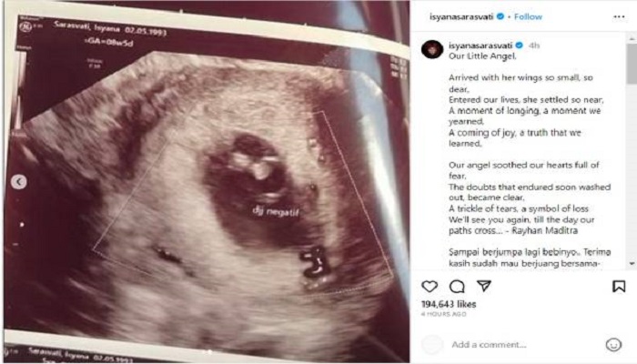Click the 4h timestamp beside username
This screenshot has width=637, height=364.
point(534,45)
